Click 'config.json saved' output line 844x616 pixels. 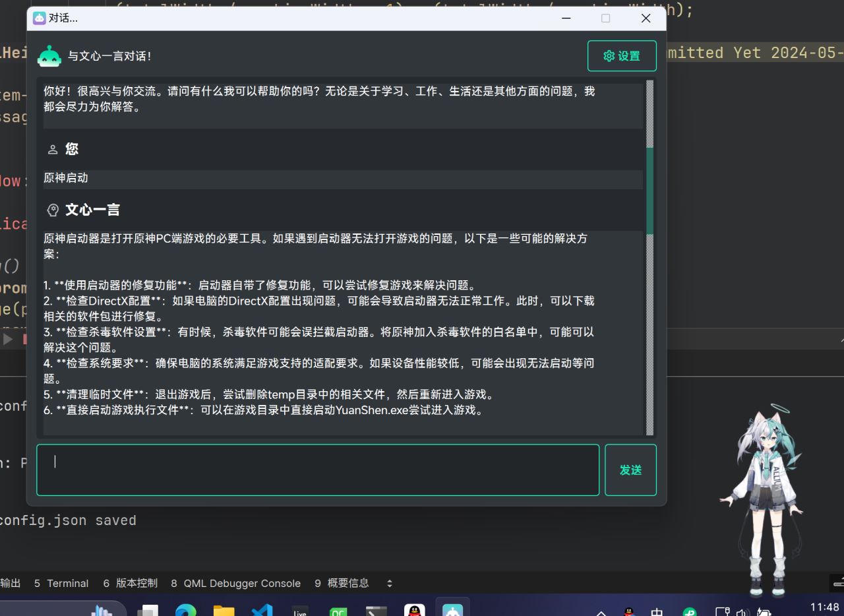(x=67, y=520)
